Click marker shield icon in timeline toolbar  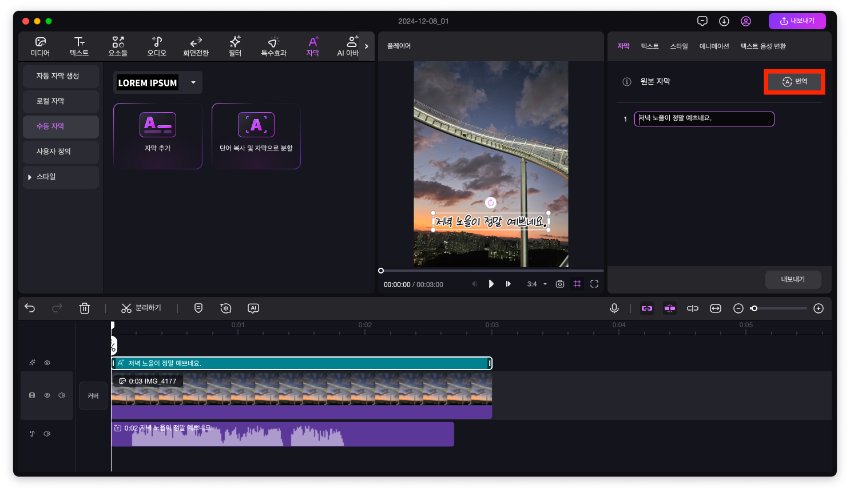(198, 308)
